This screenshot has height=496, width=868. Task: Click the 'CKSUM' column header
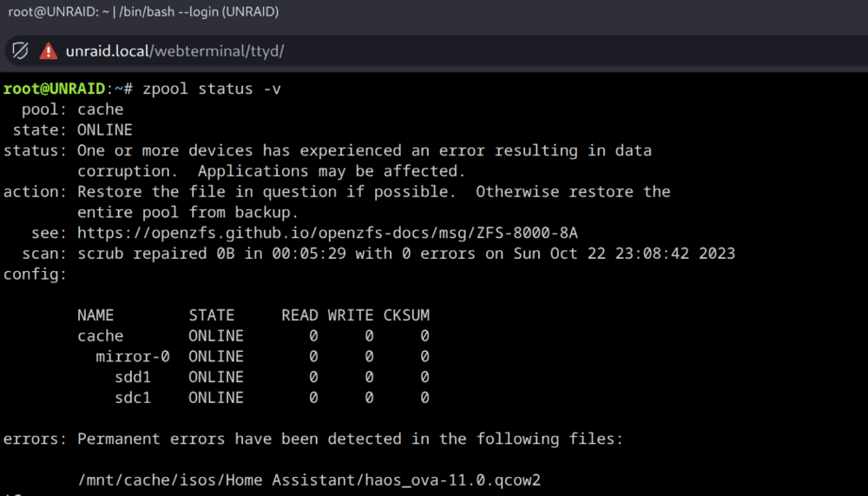406,315
